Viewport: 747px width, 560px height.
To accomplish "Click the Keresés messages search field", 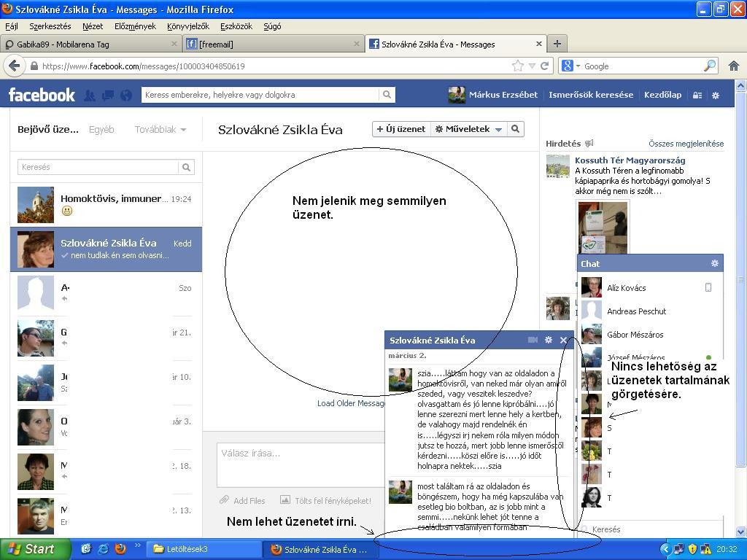I will (98, 167).
